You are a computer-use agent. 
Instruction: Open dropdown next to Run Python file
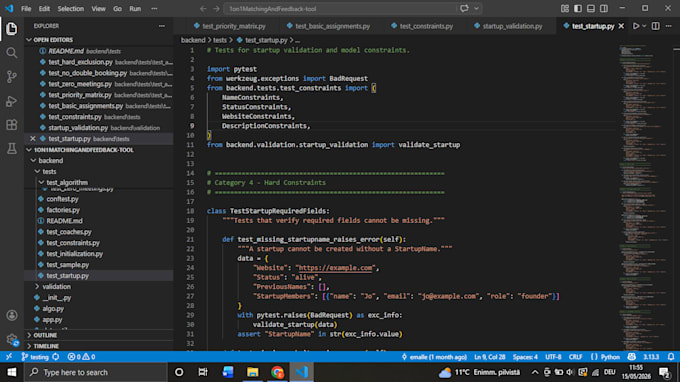click(x=644, y=26)
